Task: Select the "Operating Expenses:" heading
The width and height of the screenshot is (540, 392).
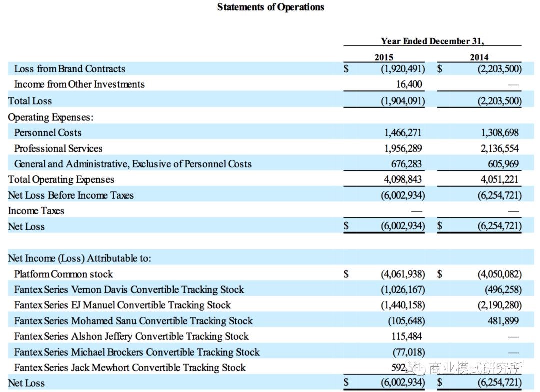Action: tap(51, 118)
